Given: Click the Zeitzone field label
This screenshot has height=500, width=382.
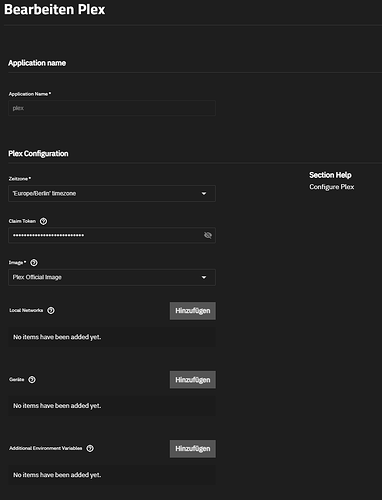Looking at the screenshot, I should coord(20,179).
